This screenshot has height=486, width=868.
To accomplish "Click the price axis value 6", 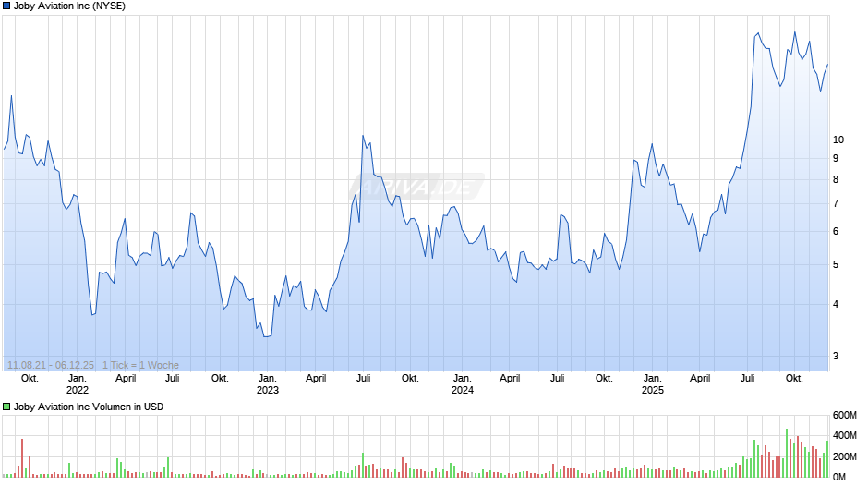I will coord(836,231).
